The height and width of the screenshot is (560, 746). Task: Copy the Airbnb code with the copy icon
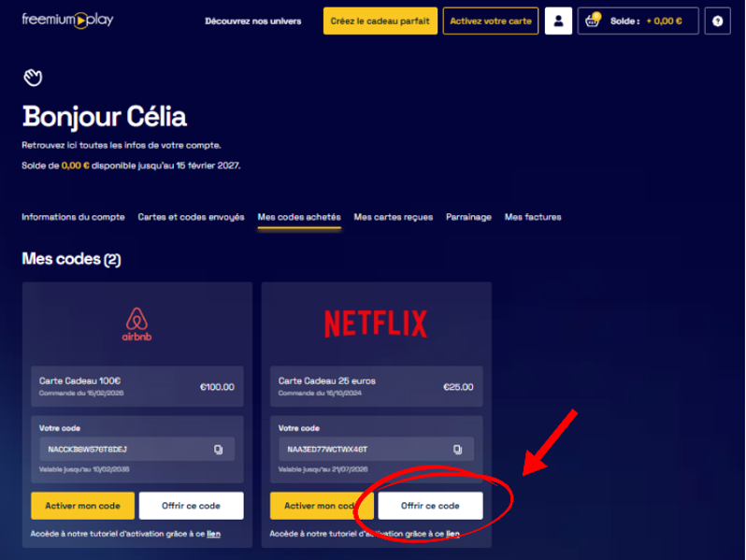(x=218, y=450)
